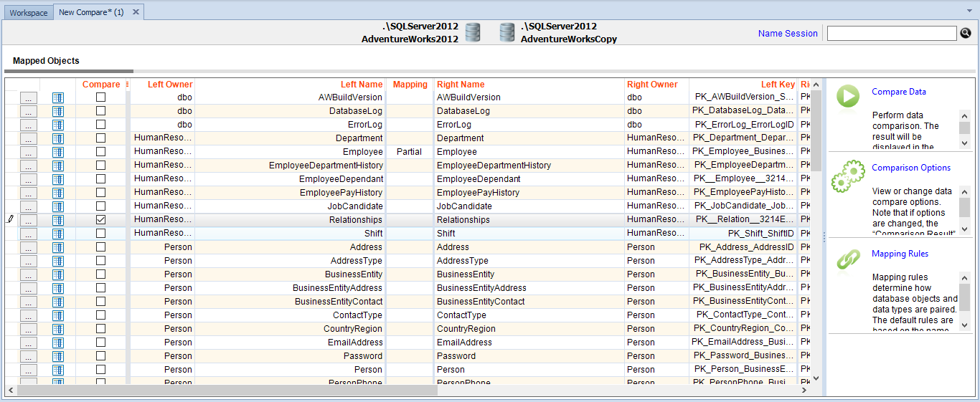Click column mapping icon in EmailAddress row
Image resolution: width=980 pixels, height=402 pixels.
58,343
